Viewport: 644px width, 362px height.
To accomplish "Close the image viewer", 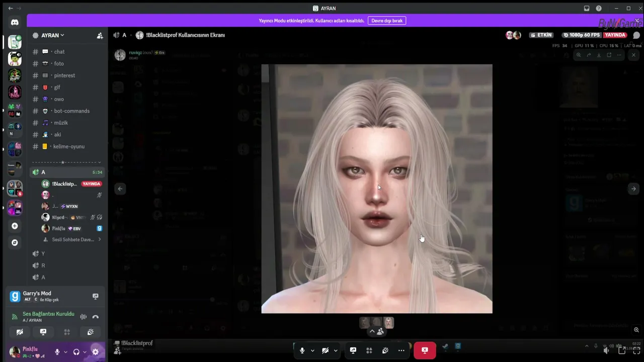I will pyautogui.click(x=633, y=55).
